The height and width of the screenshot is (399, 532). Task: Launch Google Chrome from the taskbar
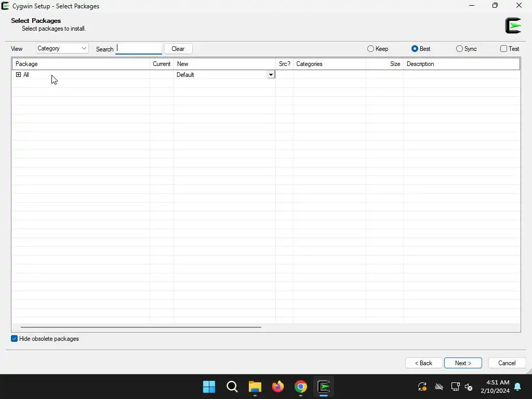301,387
